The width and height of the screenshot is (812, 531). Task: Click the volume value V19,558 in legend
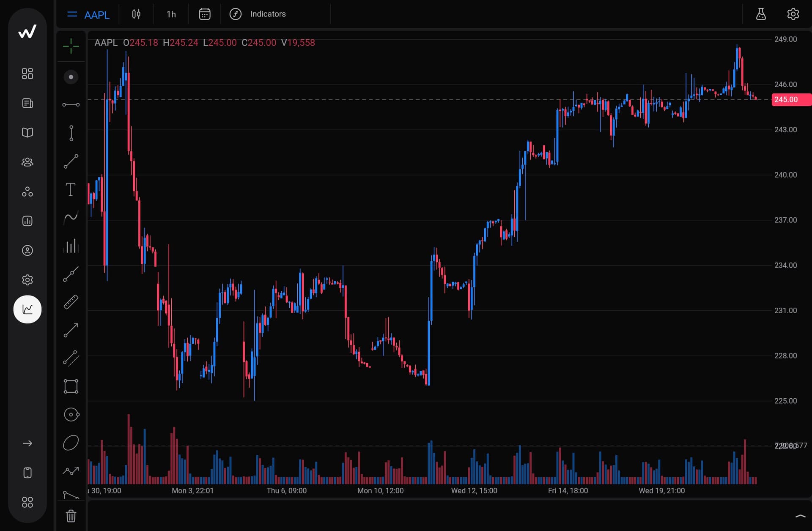(298, 43)
